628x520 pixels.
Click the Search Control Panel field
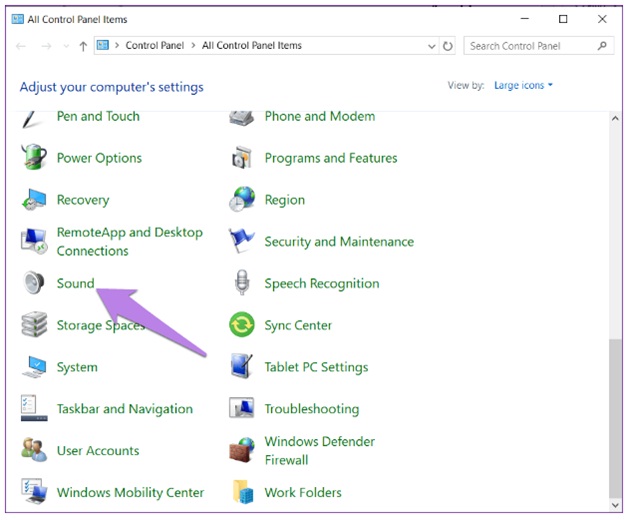click(x=539, y=46)
